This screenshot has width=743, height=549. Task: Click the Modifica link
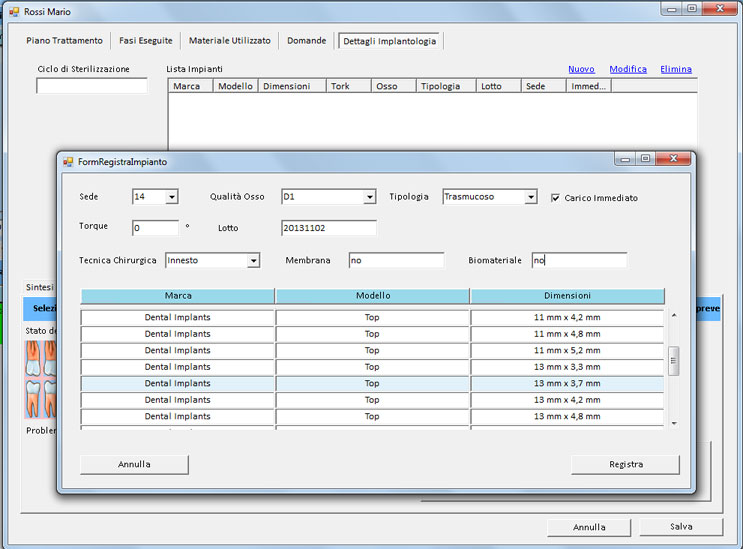tap(628, 69)
